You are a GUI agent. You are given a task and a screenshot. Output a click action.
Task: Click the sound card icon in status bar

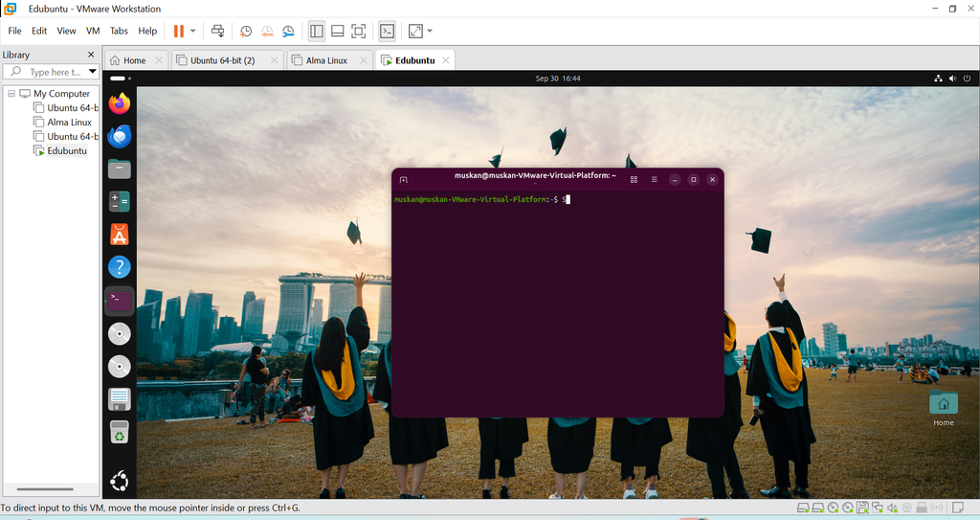tap(893, 508)
